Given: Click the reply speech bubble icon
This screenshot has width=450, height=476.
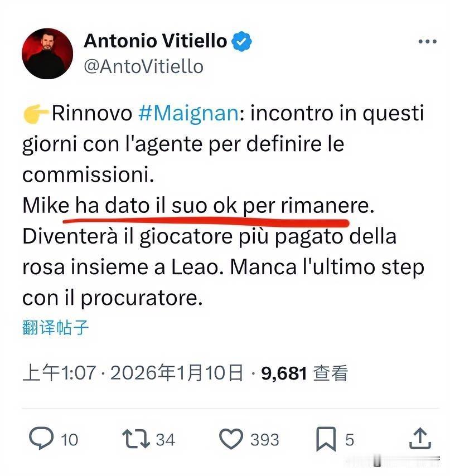Looking at the screenshot, I should click(x=41, y=438).
